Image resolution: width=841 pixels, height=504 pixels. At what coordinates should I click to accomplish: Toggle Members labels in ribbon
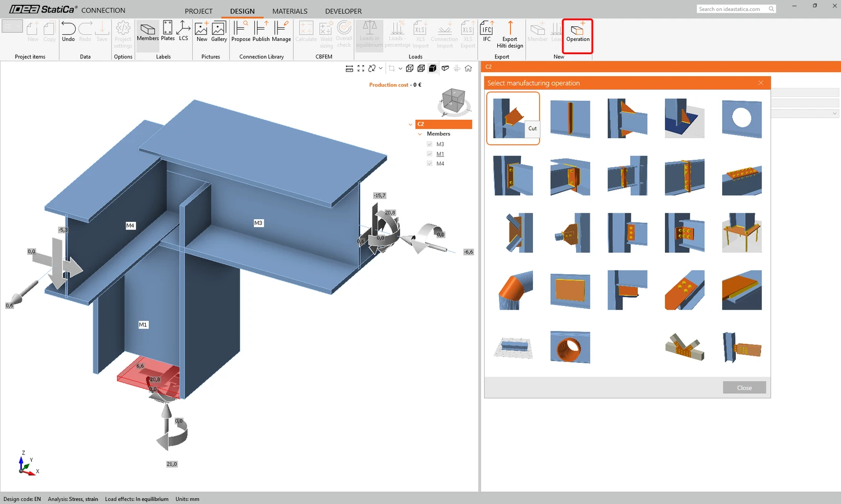pyautogui.click(x=148, y=32)
